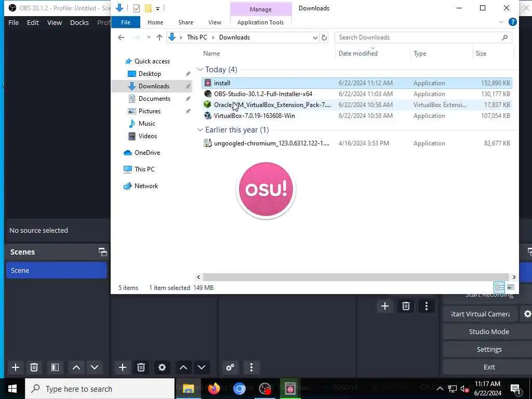The height and width of the screenshot is (399, 532).
Task: Move source up in Sources dock
Action: point(183,367)
